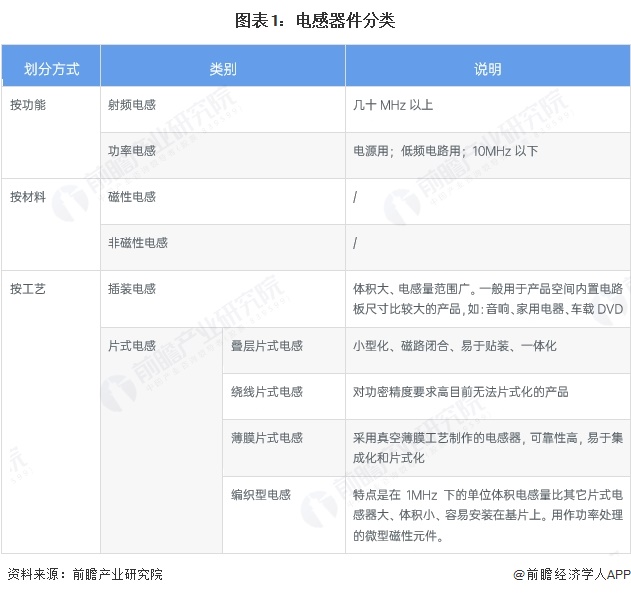Viewport: 631px width, 595px height.
Task: Click the slash in 磁性电感 row
Action: point(355,197)
